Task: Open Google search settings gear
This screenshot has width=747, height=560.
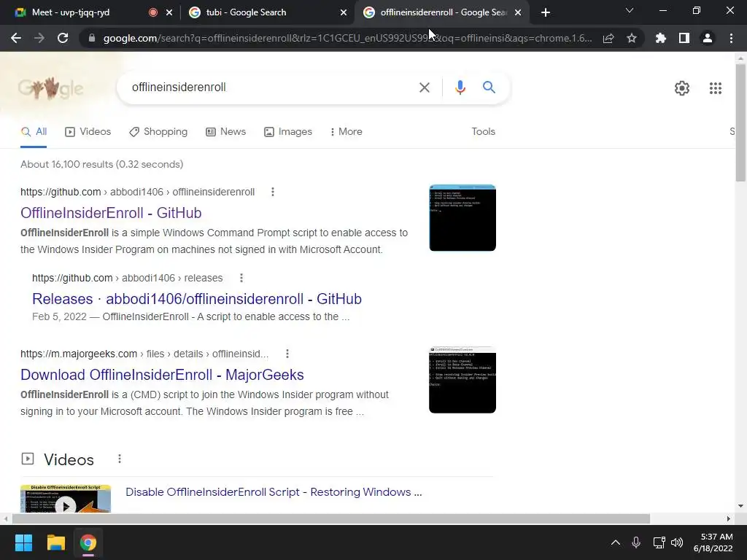Action: [682, 88]
